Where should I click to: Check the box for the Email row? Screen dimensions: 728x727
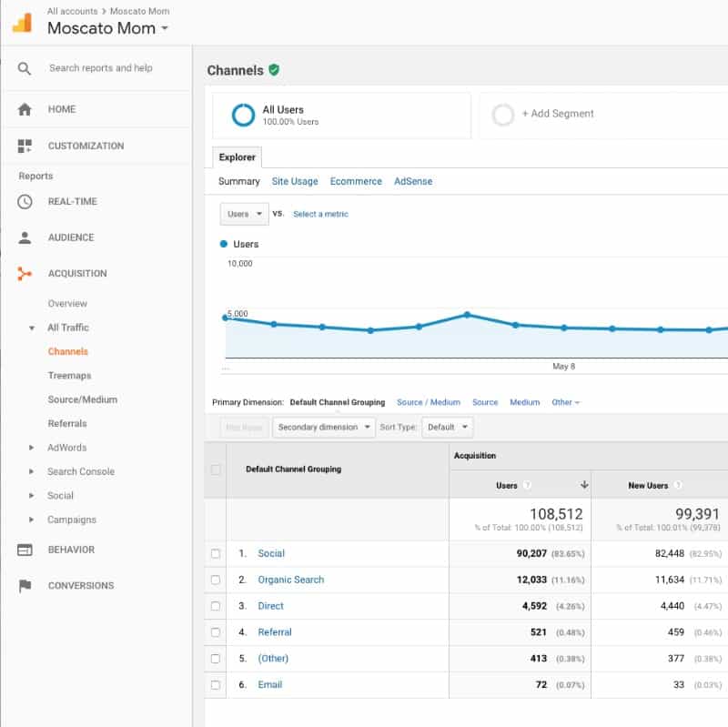coord(216,685)
